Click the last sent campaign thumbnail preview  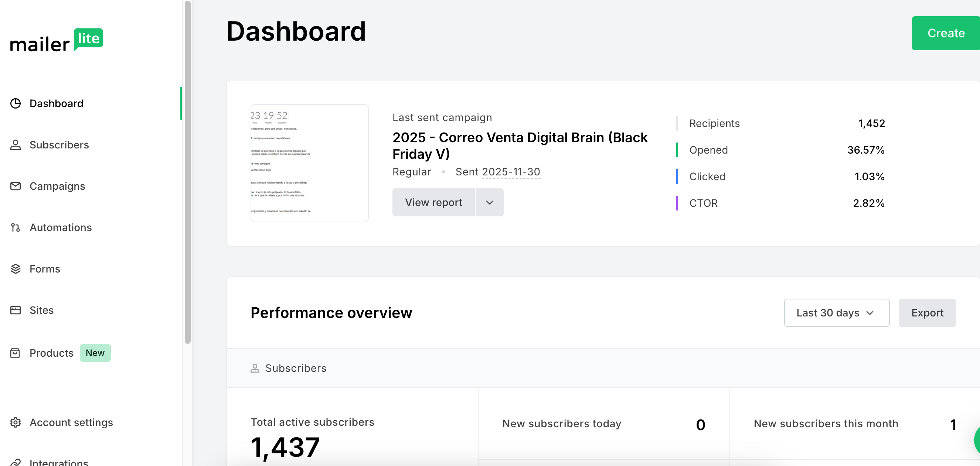(309, 163)
